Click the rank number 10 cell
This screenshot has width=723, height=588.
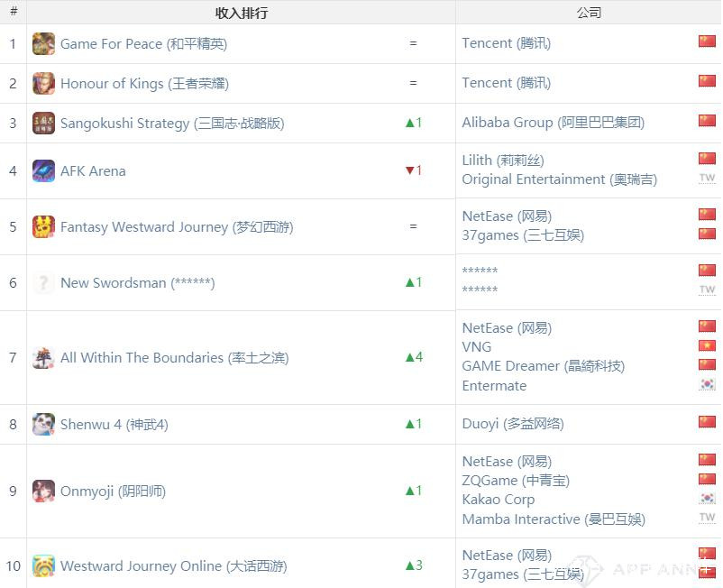13,565
